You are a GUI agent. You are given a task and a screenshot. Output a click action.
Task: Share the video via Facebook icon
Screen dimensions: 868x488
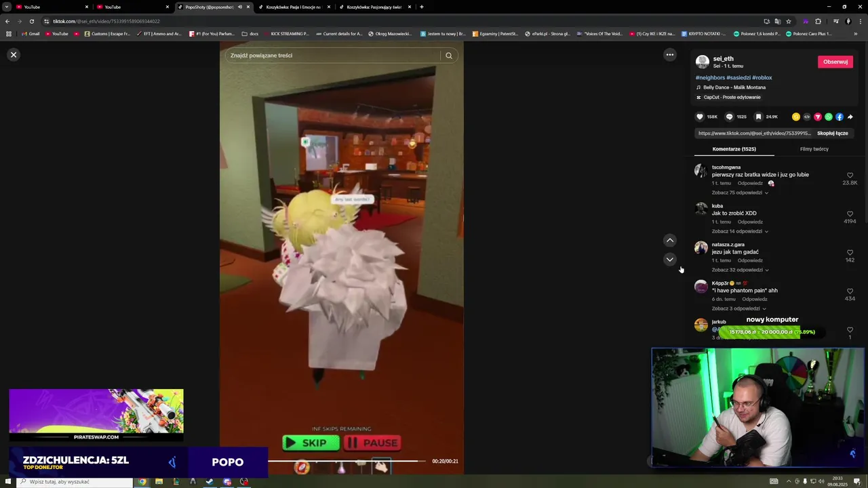click(x=839, y=117)
